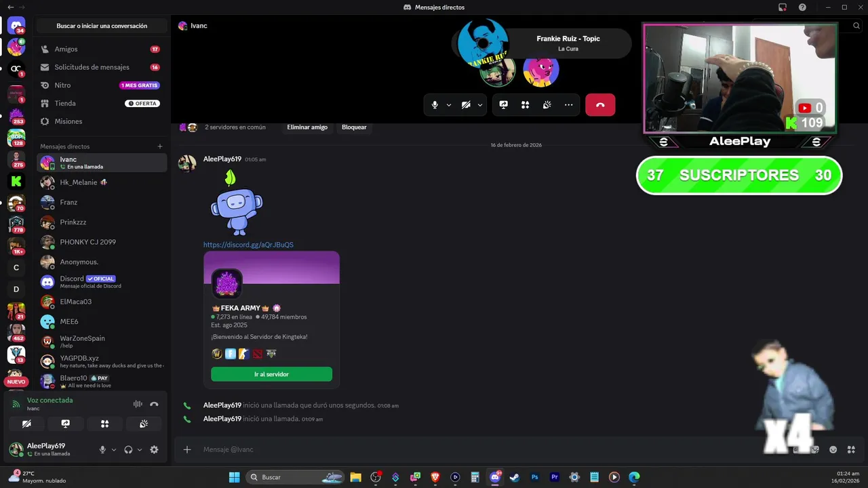Select Ivanc direct message

coord(102,163)
